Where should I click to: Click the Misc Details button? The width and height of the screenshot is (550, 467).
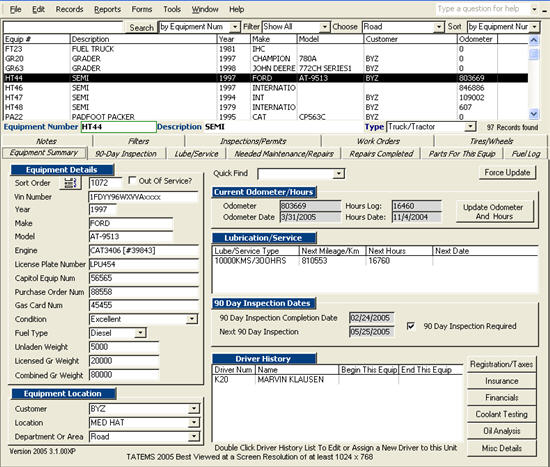[x=502, y=448]
